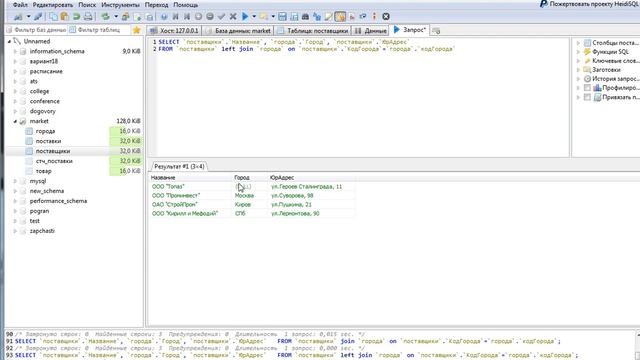
Task: Open the dropdown next to the session manager icon
Action: coord(29,17)
